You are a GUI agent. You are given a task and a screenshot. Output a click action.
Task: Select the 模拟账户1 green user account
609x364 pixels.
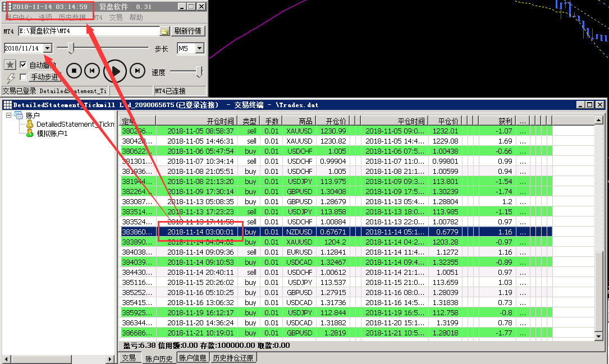tap(52, 133)
